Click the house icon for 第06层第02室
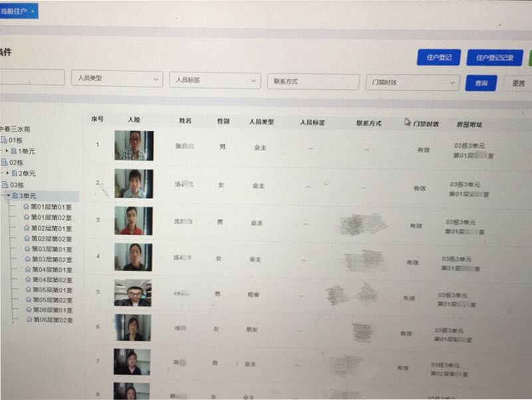Viewport: 532px width, 400px height. 29,320
